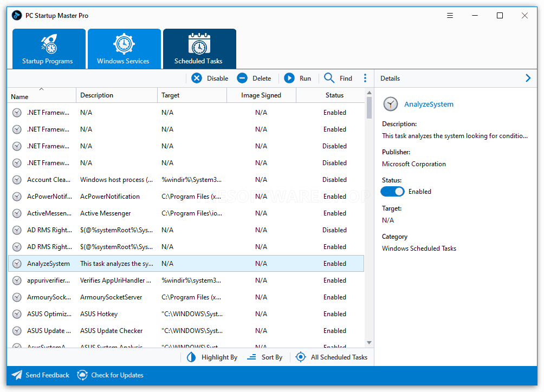Click the clock icon in Details panel

(391, 104)
